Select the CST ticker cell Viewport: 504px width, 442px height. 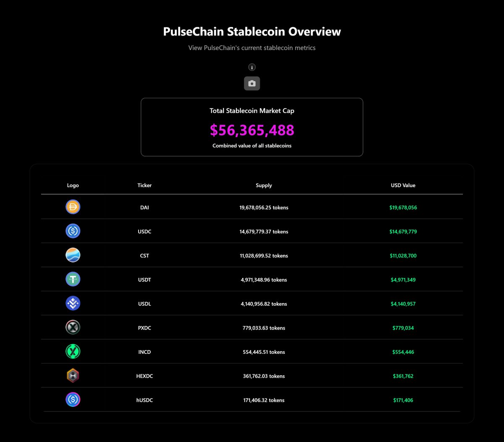tap(144, 256)
